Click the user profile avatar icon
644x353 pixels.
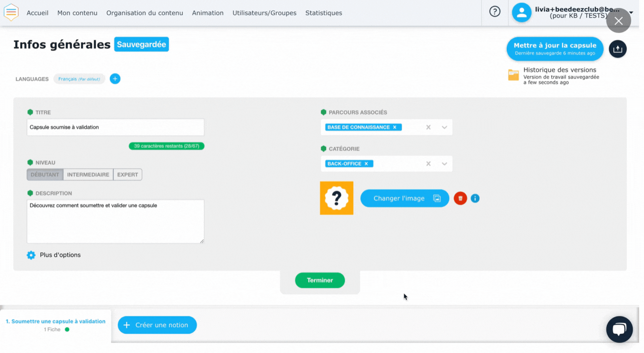[x=521, y=12]
